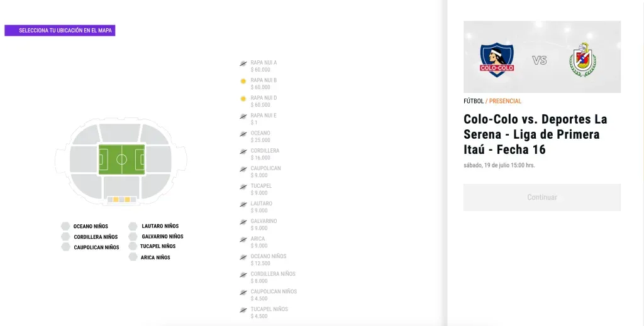Select the Cordillera $16.000 sector entry
Image resolution: width=644 pixels, height=326 pixels.
coord(265,154)
